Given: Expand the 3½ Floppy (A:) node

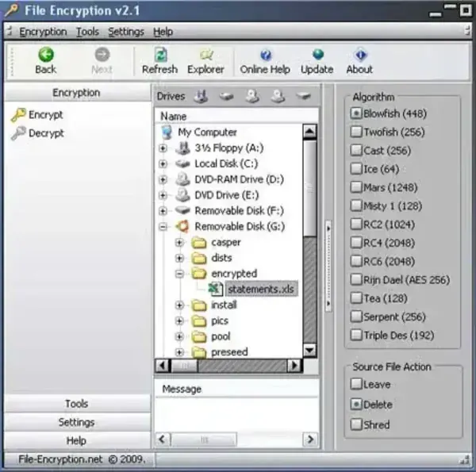Looking at the screenshot, I should point(163,148).
